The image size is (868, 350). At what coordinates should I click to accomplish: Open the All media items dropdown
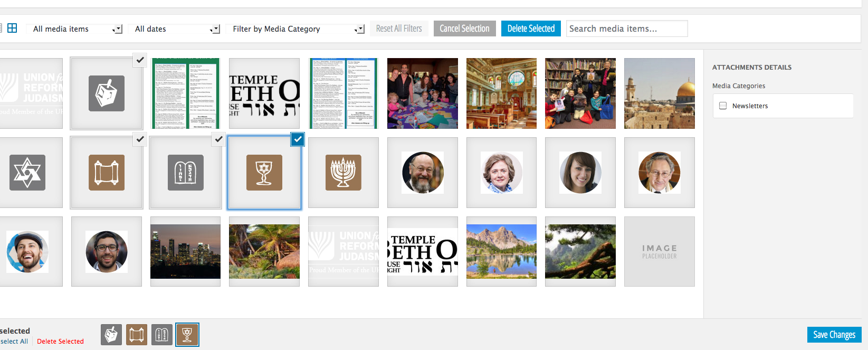point(77,29)
